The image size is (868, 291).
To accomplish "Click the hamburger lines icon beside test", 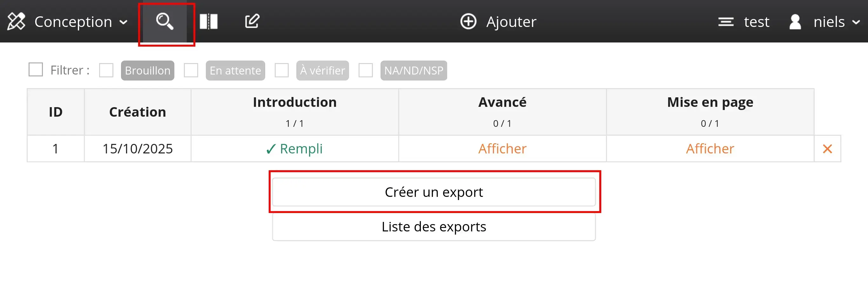I will click(726, 22).
